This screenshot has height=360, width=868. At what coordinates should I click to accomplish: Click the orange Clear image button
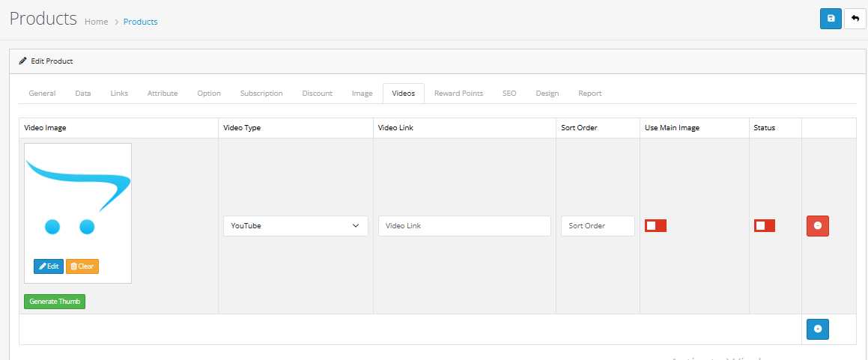[82, 266]
